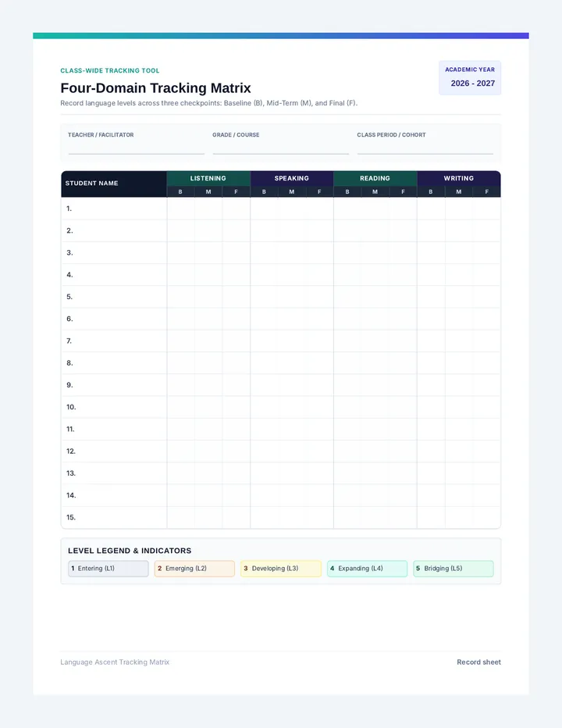
Task: Click the Student Name header
Action: click(114, 184)
